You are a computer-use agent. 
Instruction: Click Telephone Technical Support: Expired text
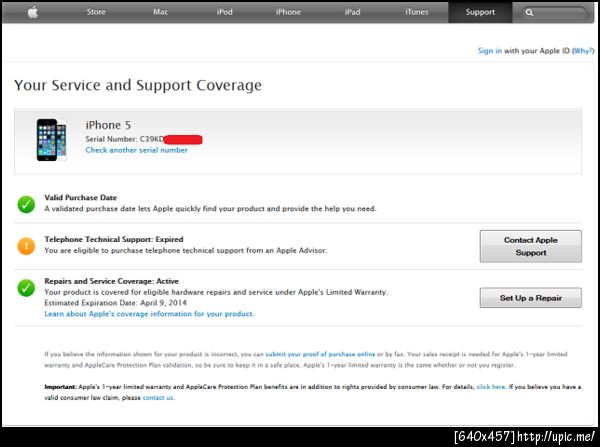114,239
